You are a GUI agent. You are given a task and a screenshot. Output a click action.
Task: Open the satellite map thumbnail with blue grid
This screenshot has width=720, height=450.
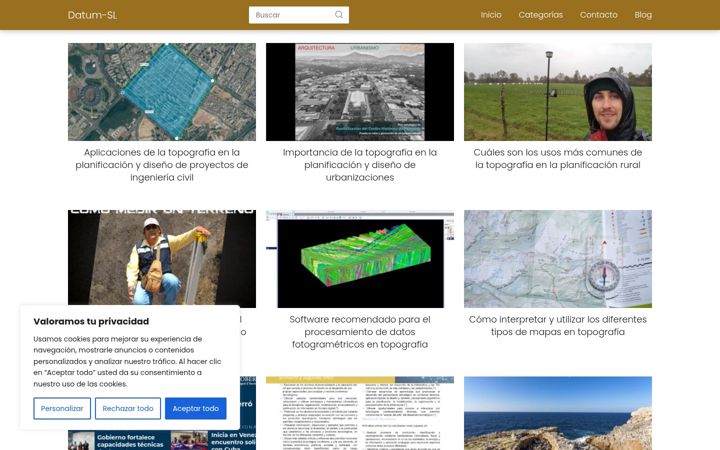pyautogui.click(x=162, y=92)
